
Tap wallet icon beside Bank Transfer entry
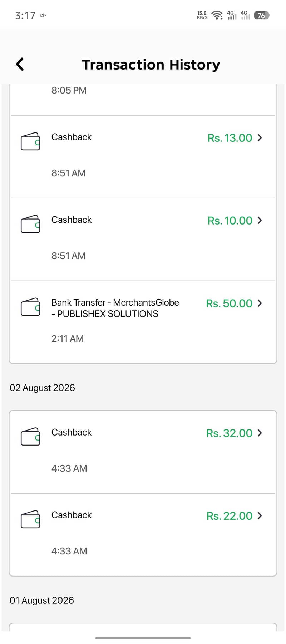click(30, 307)
